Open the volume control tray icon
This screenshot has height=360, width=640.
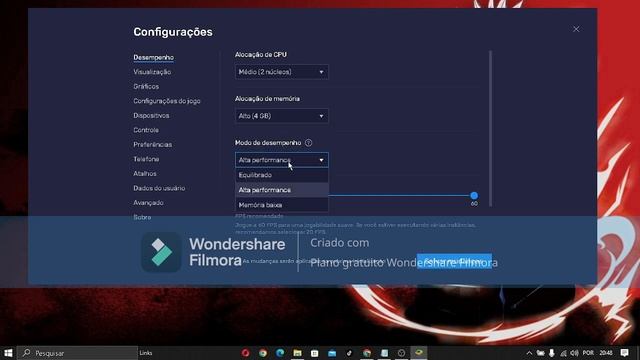tap(574, 353)
